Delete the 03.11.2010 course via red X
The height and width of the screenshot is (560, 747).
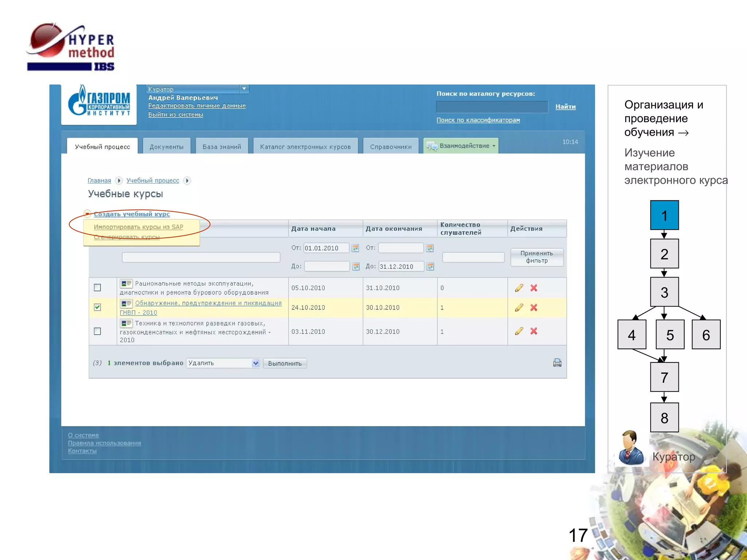click(x=534, y=331)
